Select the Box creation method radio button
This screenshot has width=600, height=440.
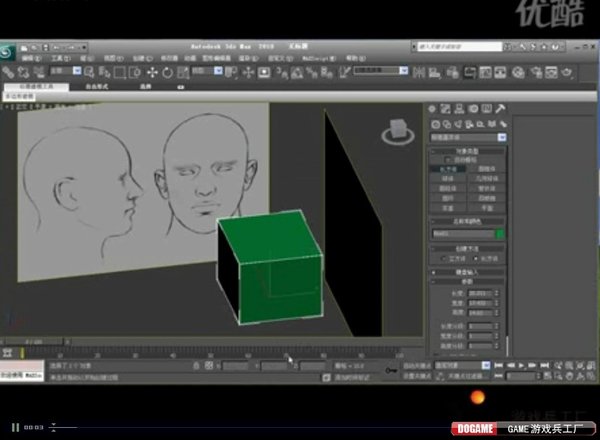[x=475, y=257]
